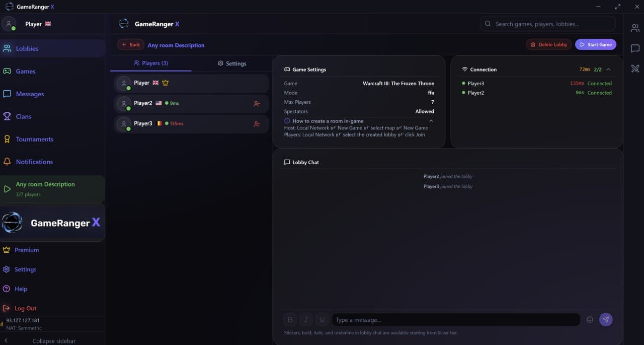Send the chat message
This screenshot has height=345, width=644.
[606, 319]
